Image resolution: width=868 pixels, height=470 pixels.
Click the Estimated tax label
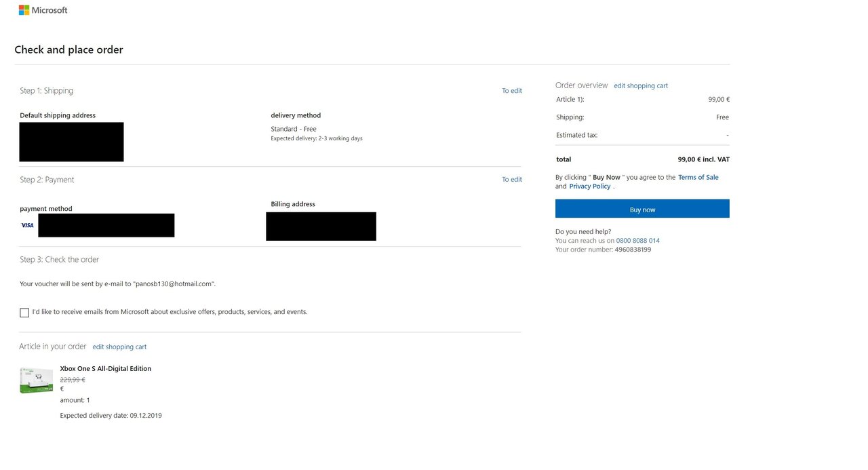(577, 135)
